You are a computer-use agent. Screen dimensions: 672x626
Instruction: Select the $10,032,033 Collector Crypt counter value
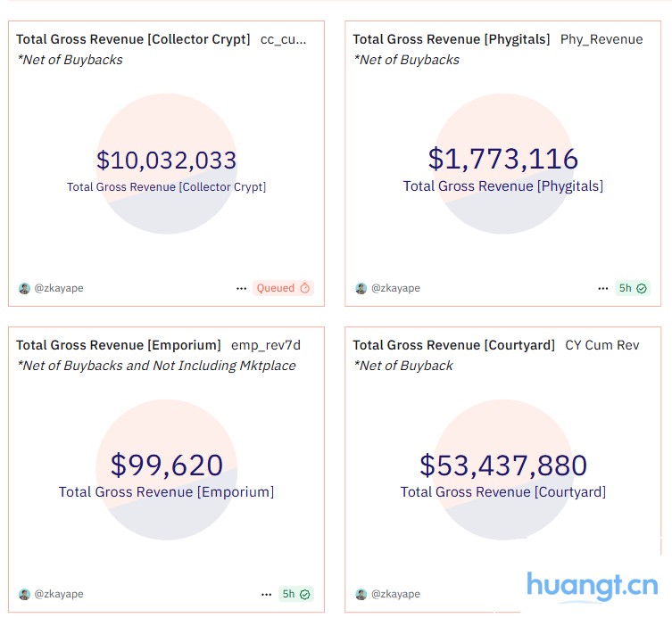pyautogui.click(x=167, y=161)
